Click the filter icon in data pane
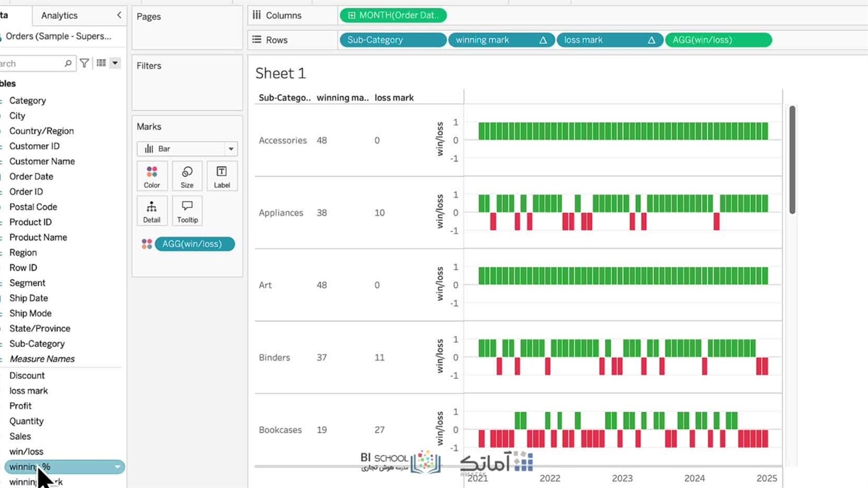The width and height of the screenshot is (868, 488). pos(84,63)
